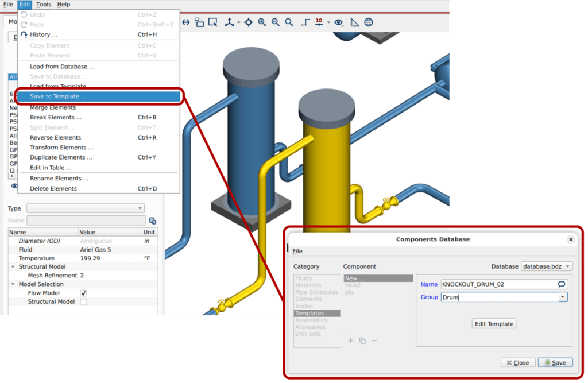Open the Tools menu

point(44,5)
